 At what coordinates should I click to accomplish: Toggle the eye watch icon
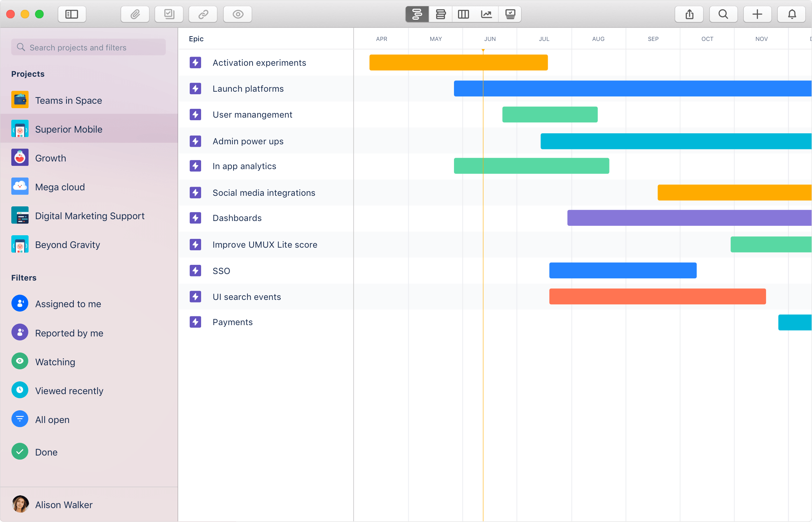pyautogui.click(x=238, y=14)
